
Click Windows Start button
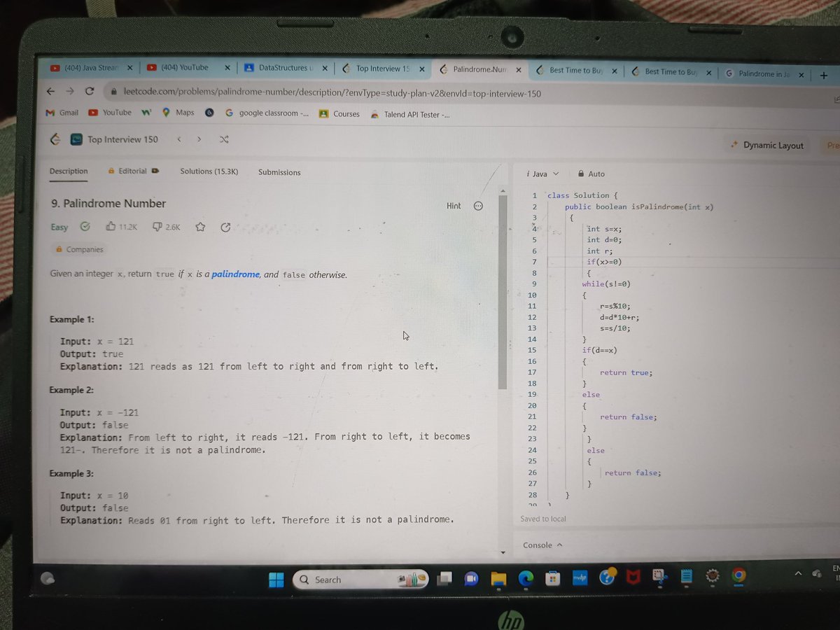276,580
